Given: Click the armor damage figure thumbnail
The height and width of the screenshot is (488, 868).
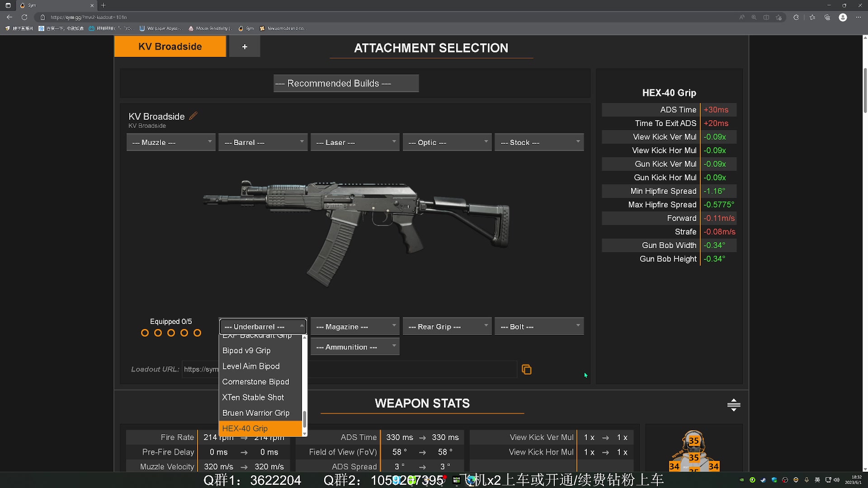Looking at the screenshot, I should pos(694,450).
